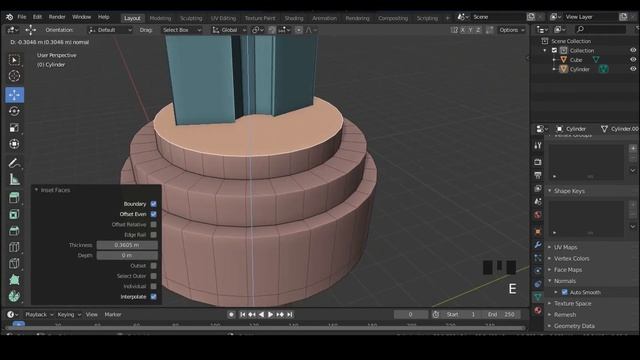640x360 pixels.
Task: Select the 3D Cursor tool
Action: 14,76
